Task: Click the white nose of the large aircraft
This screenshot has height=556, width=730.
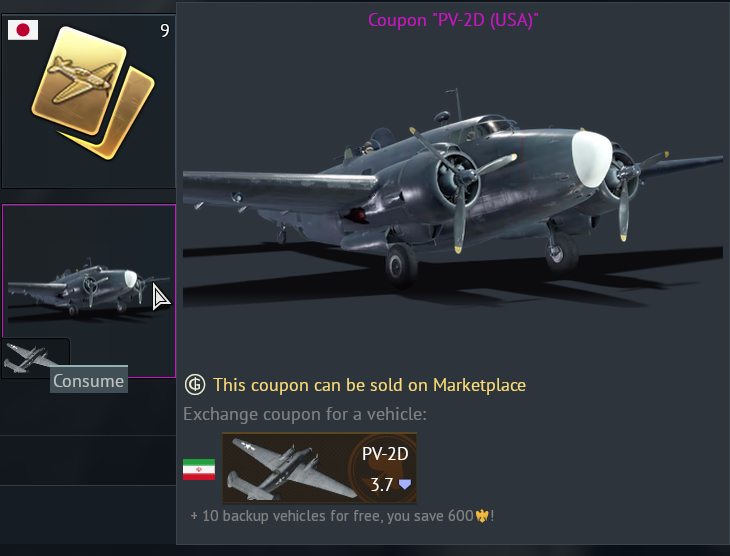Action: pos(591,158)
